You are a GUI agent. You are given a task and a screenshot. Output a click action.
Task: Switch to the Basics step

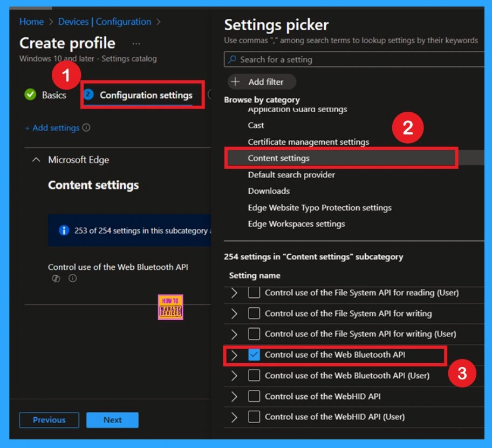tap(45, 95)
